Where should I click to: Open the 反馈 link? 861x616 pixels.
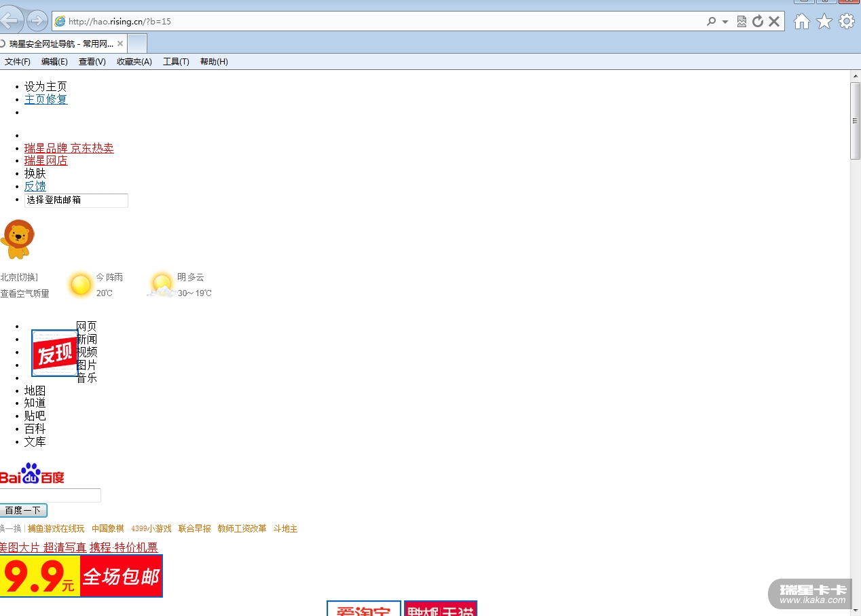[35, 187]
